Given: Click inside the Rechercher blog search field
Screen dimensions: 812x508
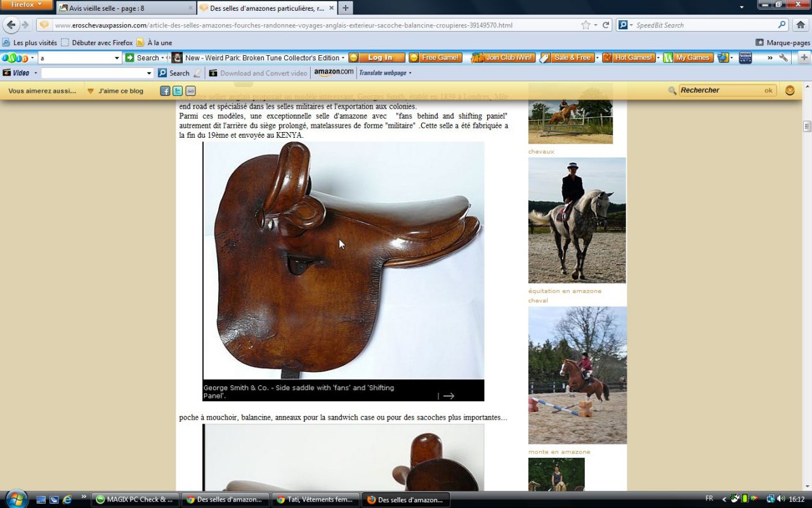Looking at the screenshot, I should 719,90.
